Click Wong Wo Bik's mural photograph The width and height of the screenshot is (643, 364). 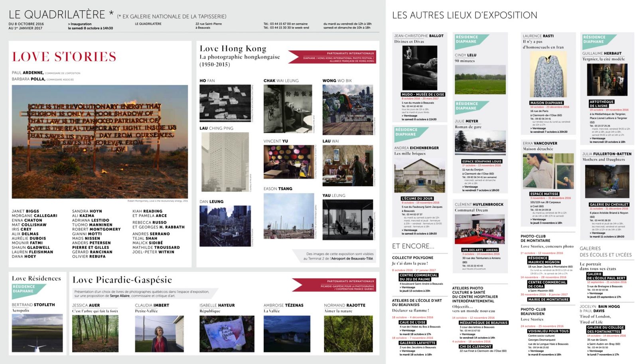[347, 110]
